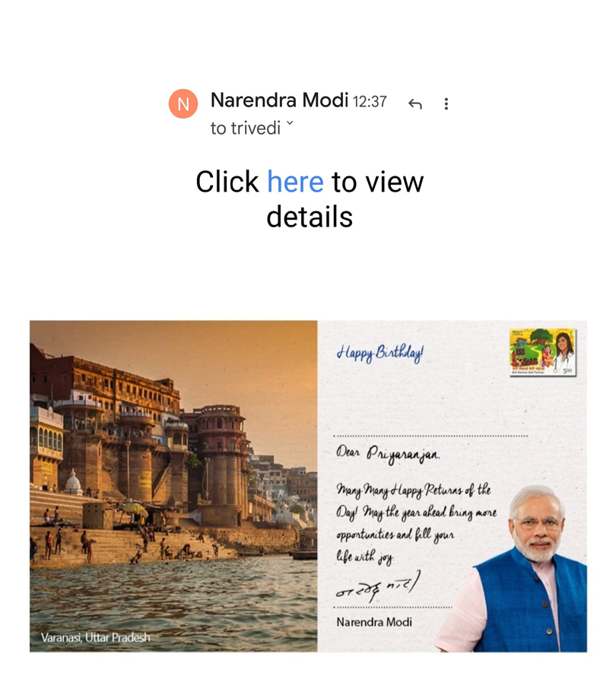Open the three-dot more options menu
This screenshot has height=679, width=616.
click(x=446, y=104)
